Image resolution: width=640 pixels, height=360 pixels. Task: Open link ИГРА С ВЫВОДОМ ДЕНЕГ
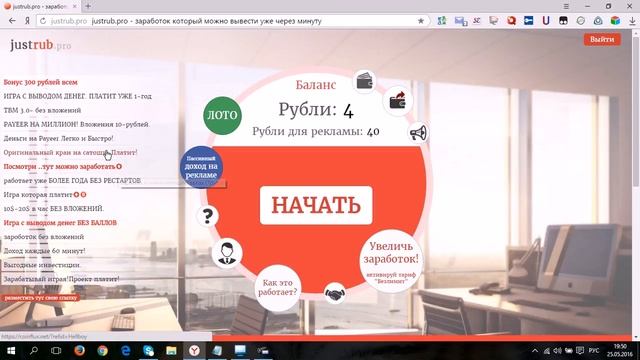(x=78, y=96)
